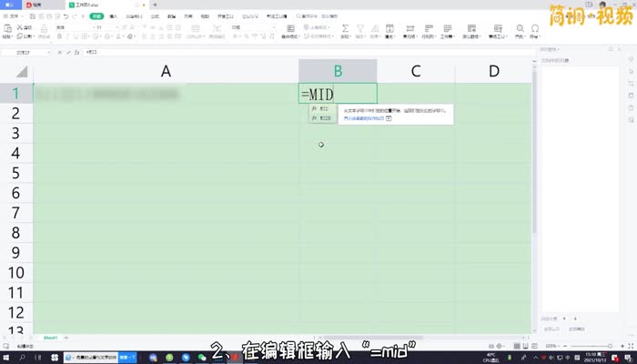Choose MIDB from function suggestions
Screen dimensions: 637x364
tap(325, 118)
